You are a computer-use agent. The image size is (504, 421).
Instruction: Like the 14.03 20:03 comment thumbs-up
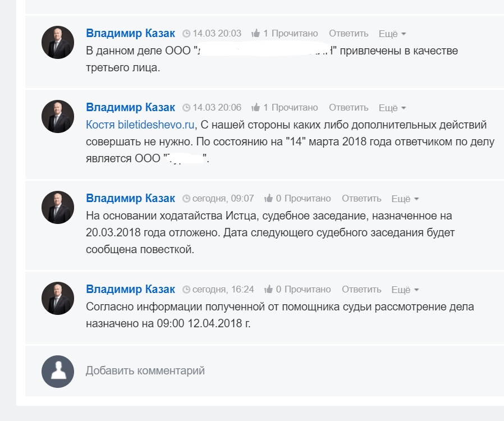click(256, 34)
